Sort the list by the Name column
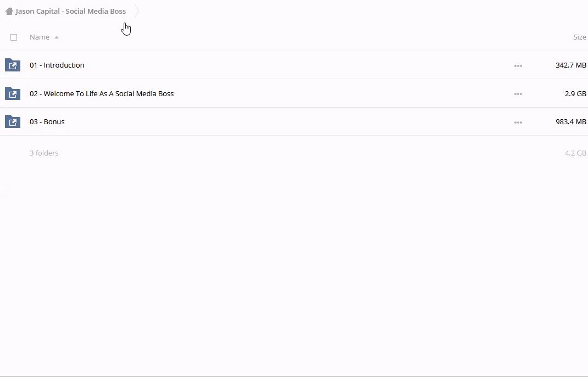The image size is (588, 377). point(40,37)
